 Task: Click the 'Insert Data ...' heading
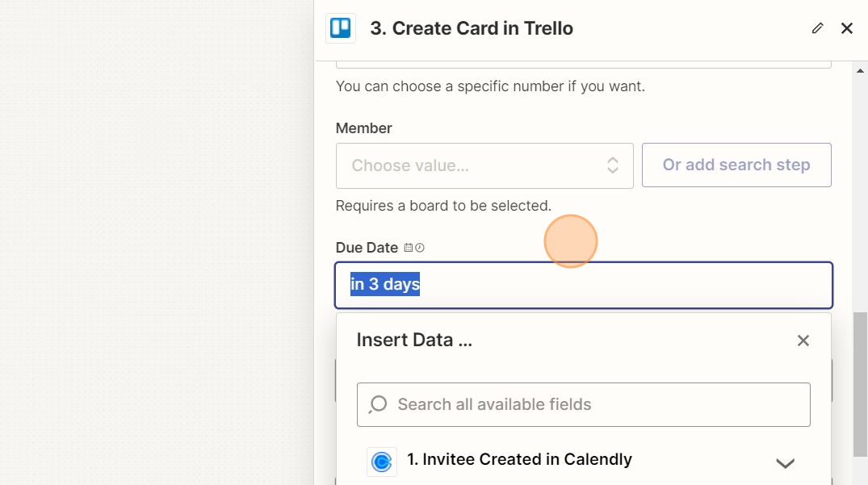(414, 340)
